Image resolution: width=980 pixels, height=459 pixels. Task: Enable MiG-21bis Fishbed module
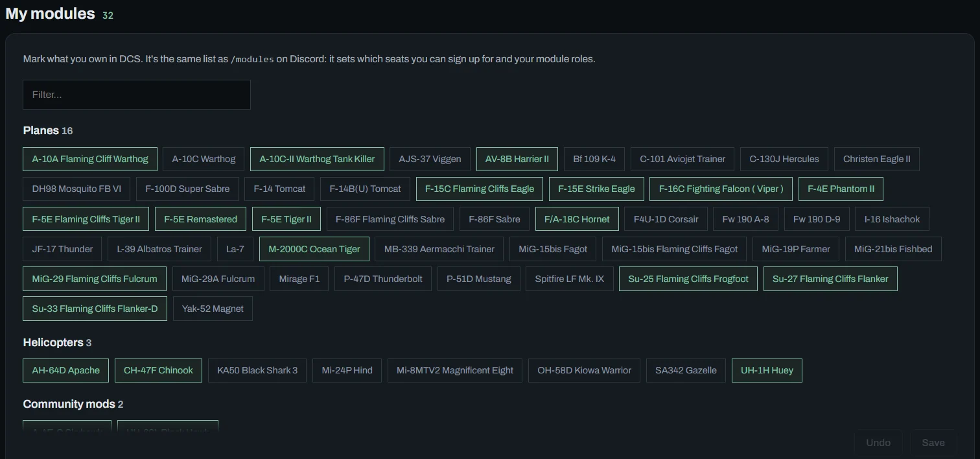[x=893, y=249]
